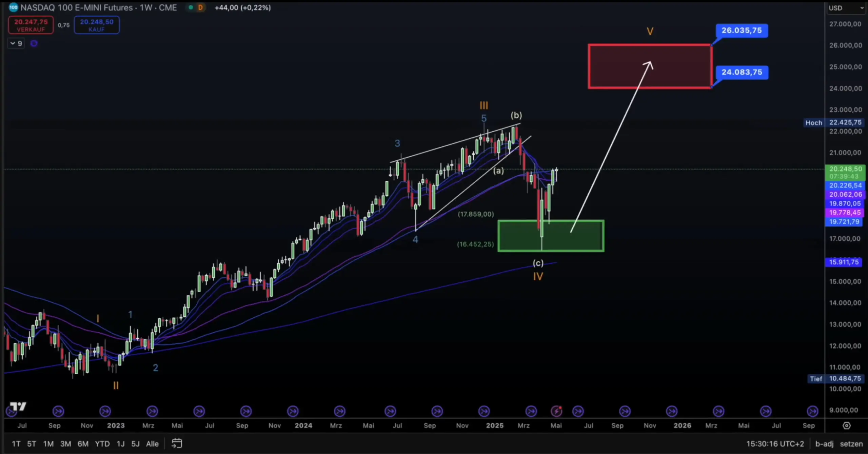Toggle the setzen option in bottom bar
The image size is (868, 454).
pos(851,444)
